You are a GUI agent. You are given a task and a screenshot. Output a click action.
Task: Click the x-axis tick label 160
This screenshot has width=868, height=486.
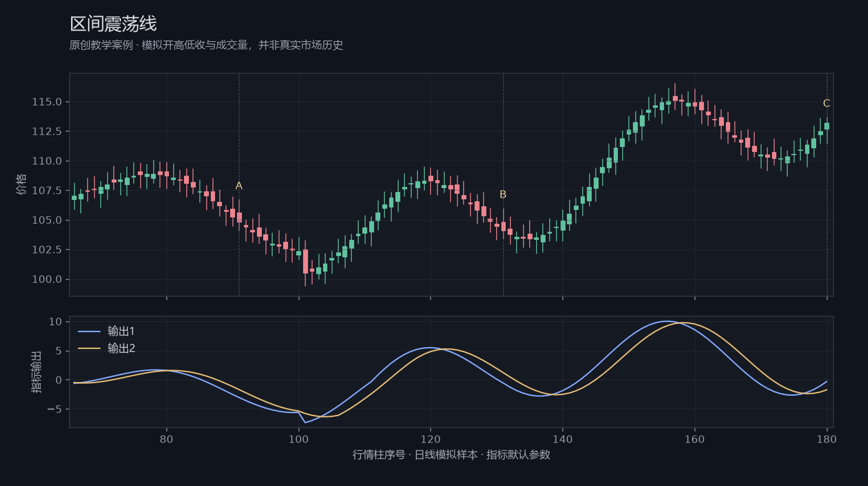point(695,439)
